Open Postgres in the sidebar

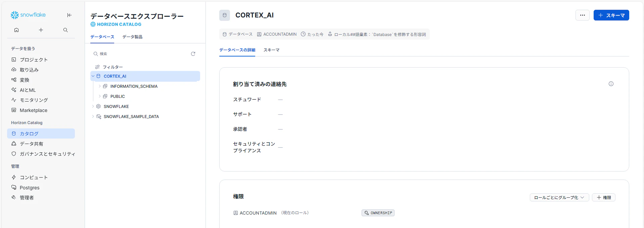tap(41, 187)
